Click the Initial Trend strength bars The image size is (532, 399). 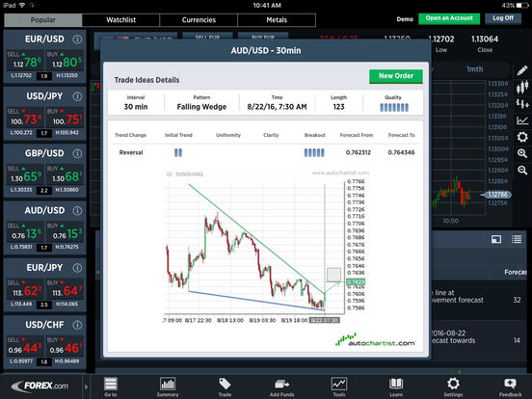click(178, 152)
